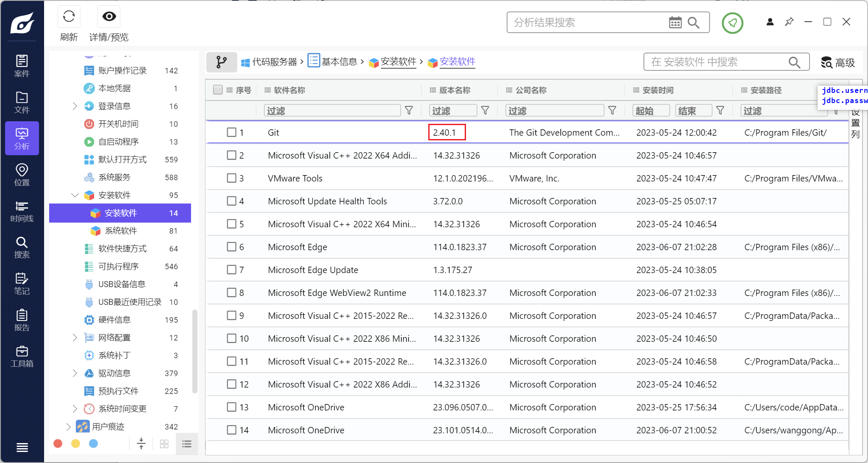The image size is (868, 463).
Task: Click the green circular send icon
Action: pos(732,23)
